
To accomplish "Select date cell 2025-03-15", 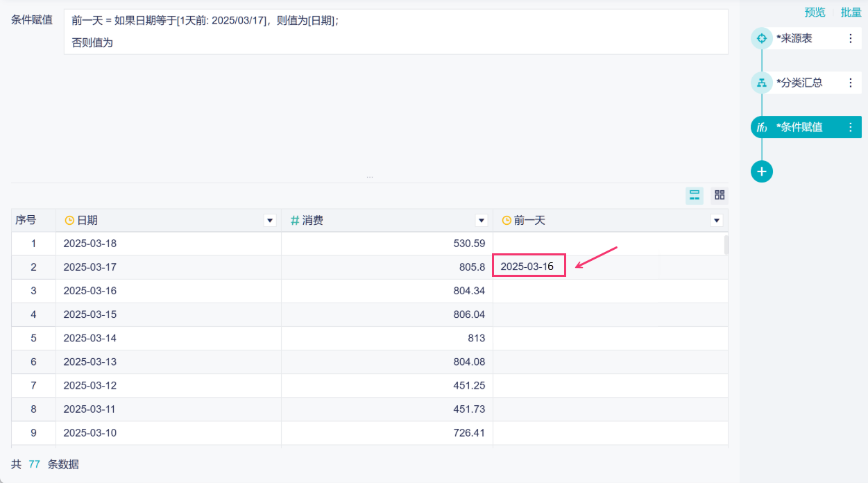I will click(90, 314).
